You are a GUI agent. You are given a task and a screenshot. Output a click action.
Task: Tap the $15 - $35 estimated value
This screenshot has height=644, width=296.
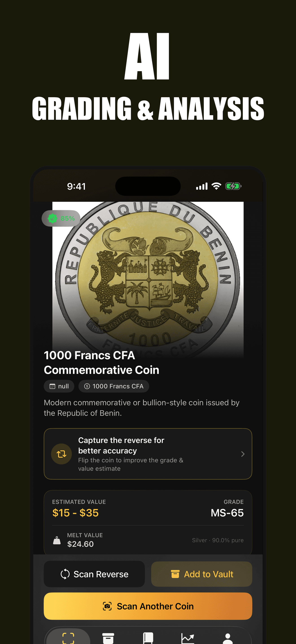(x=75, y=513)
